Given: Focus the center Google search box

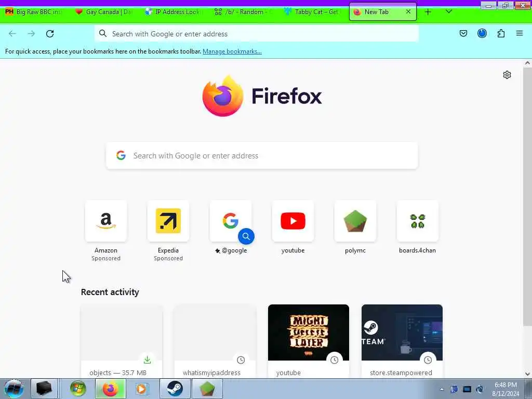Looking at the screenshot, I should click(262, 156).
